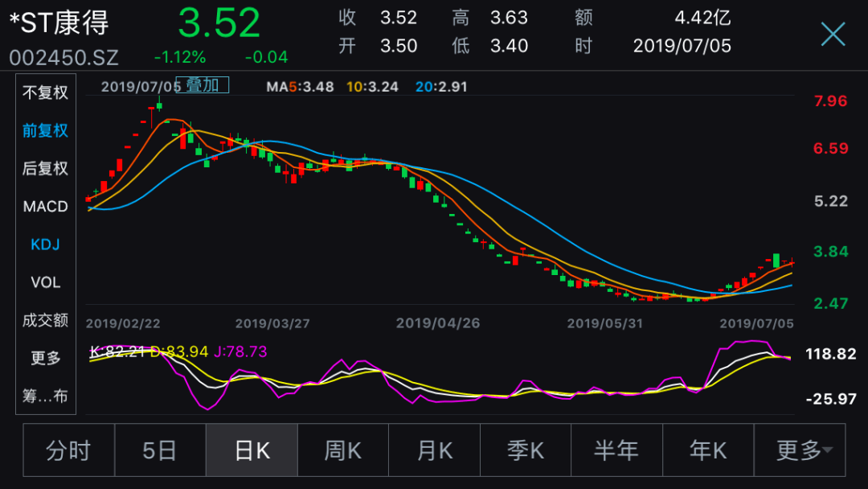The image size is (868, 489).
Task: Switch to 成交额 turnover indicator
Action: pyautogui.click(x=45, y=320)
